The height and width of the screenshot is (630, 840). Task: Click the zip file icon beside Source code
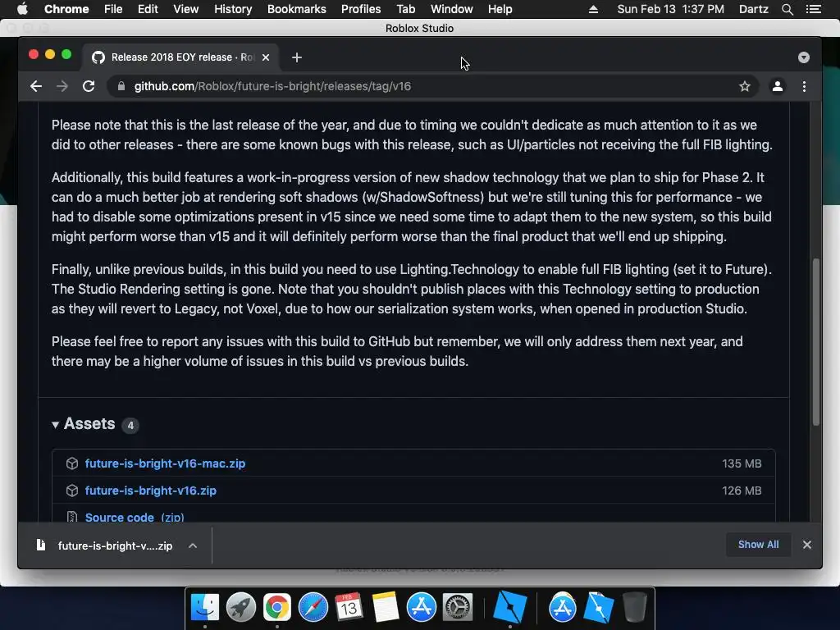(72, 517)
